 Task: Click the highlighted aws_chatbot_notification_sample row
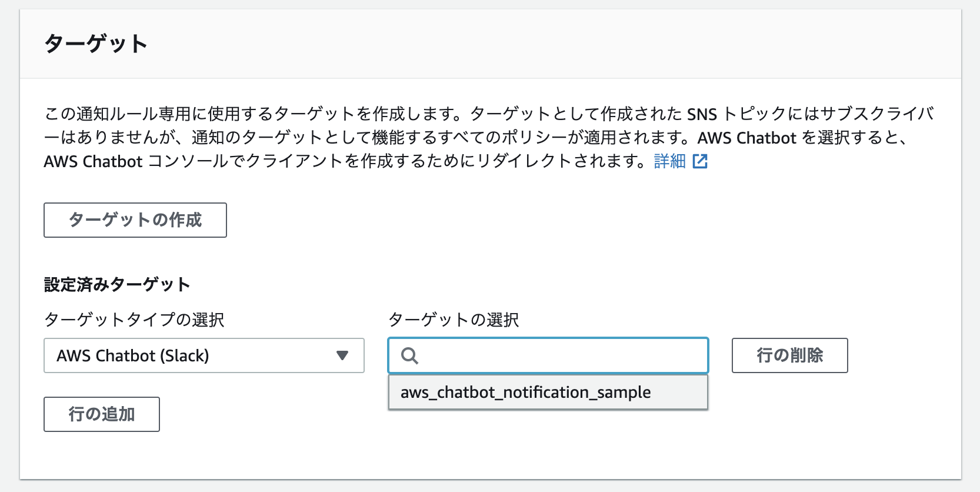tap(525, 392)
